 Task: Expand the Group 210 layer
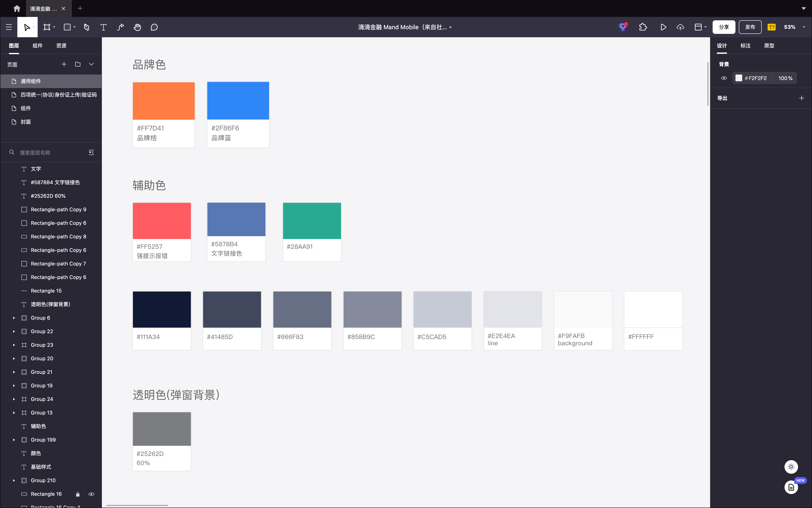pyautogui.click(x=14, y=480)
